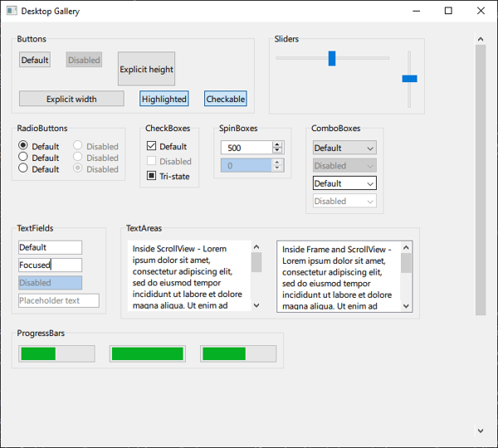Click down arrow in the Inside ScrollView text area
The image size is (498, 448).
coord(256,305)
